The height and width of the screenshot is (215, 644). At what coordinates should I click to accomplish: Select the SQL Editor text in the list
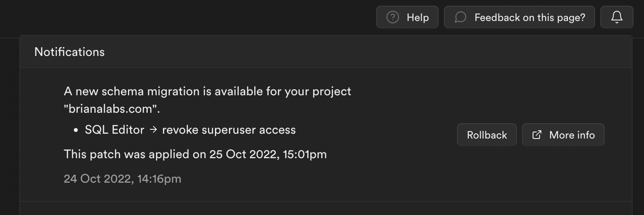114,130
